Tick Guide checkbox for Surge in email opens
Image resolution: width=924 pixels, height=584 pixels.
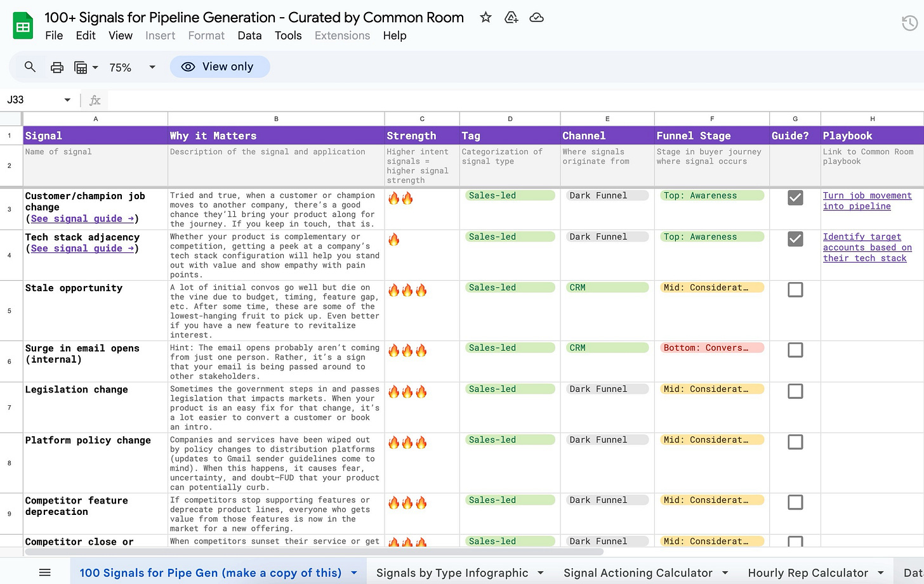click(795, 350)
